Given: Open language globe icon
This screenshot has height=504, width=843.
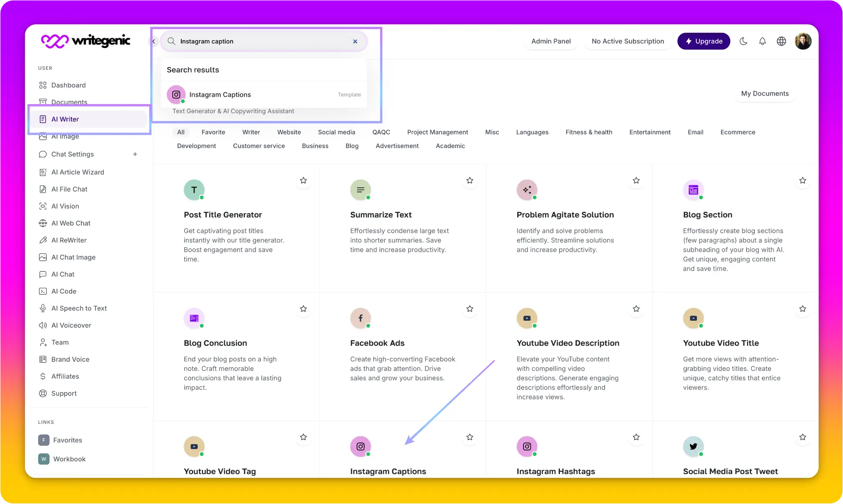Looking at the screenshot, I should (x=781, y=41).
